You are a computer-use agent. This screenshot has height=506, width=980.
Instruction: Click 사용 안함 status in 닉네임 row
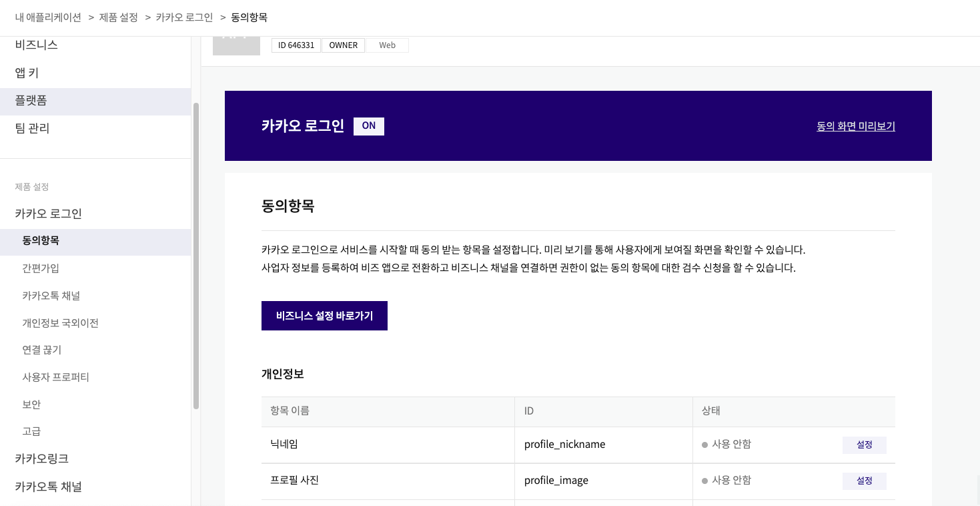pyautogui.click(x=726, y=444)
